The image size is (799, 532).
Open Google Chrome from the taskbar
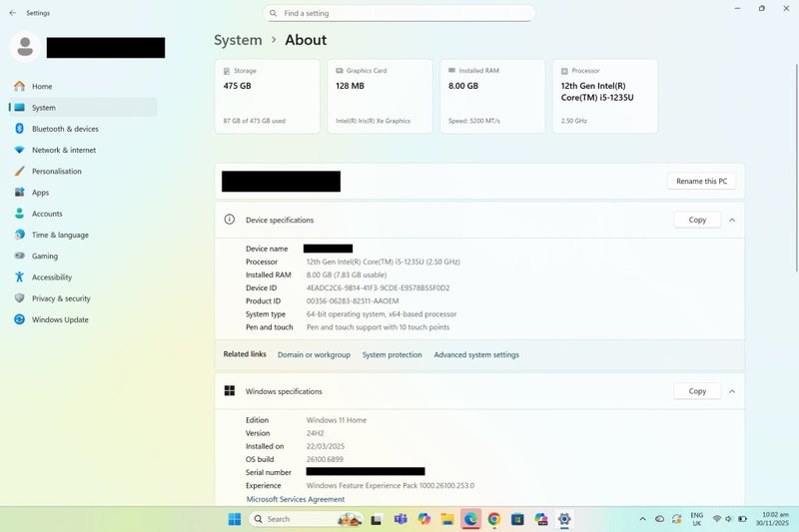(493, 519)
